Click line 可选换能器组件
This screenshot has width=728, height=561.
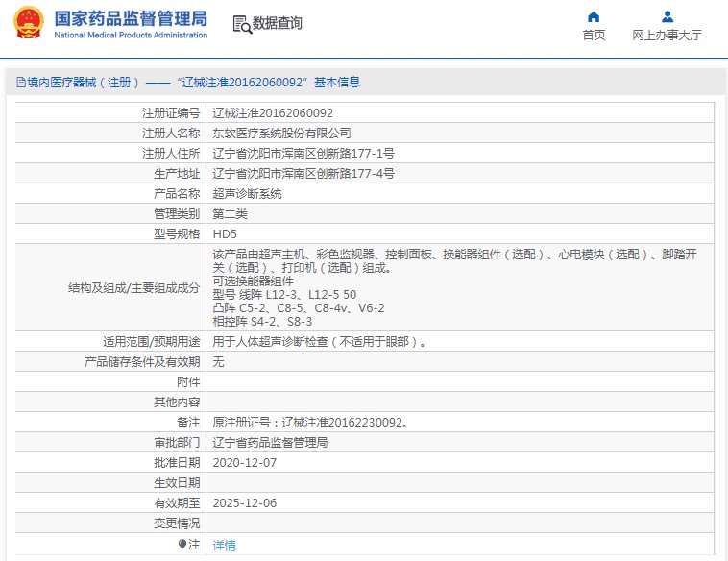pyautogui.click(x=253, y=280)
